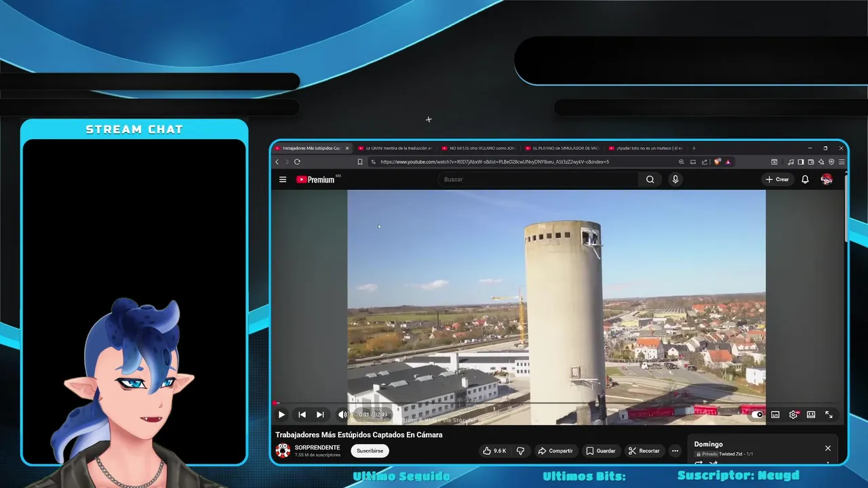Screen dimensions: 868x488
Task: Open browser wallet icon
Action: (811, 162)
